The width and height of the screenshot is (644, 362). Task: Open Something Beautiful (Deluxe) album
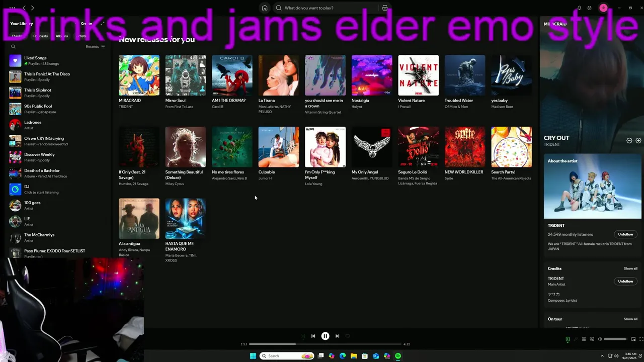[185, 147]
